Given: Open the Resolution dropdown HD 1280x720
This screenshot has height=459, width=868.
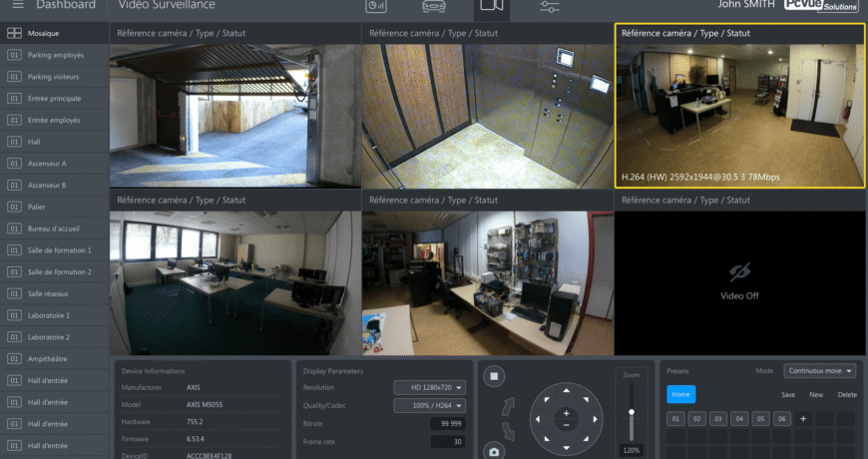Looking at the screenshot, I should (x=430, y=387).
